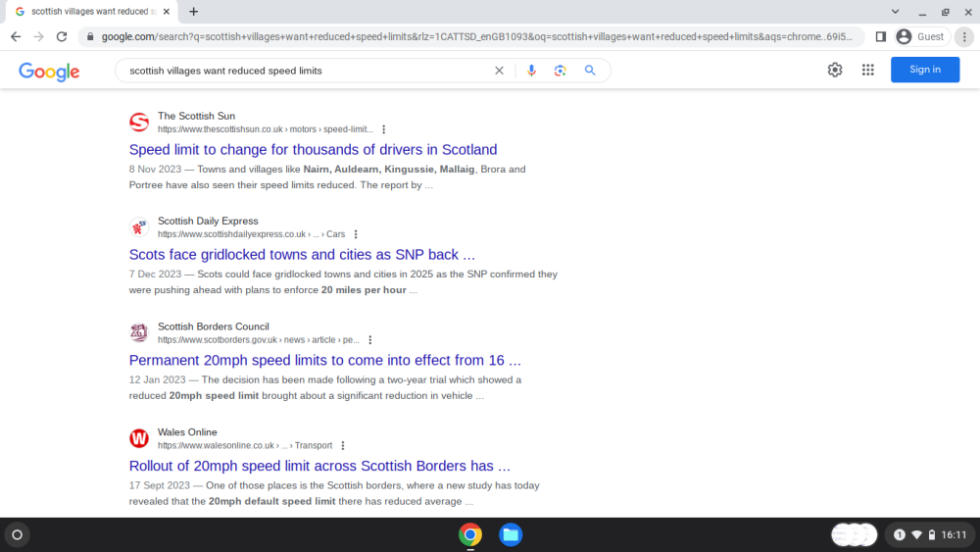
Task: Clear the search box text
Action: click(499, 71)
